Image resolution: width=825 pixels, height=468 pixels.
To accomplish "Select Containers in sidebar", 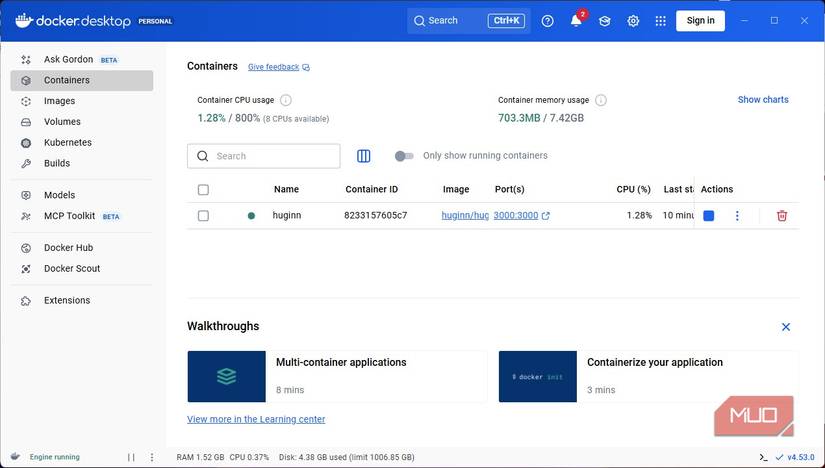I will pos(82,80).
